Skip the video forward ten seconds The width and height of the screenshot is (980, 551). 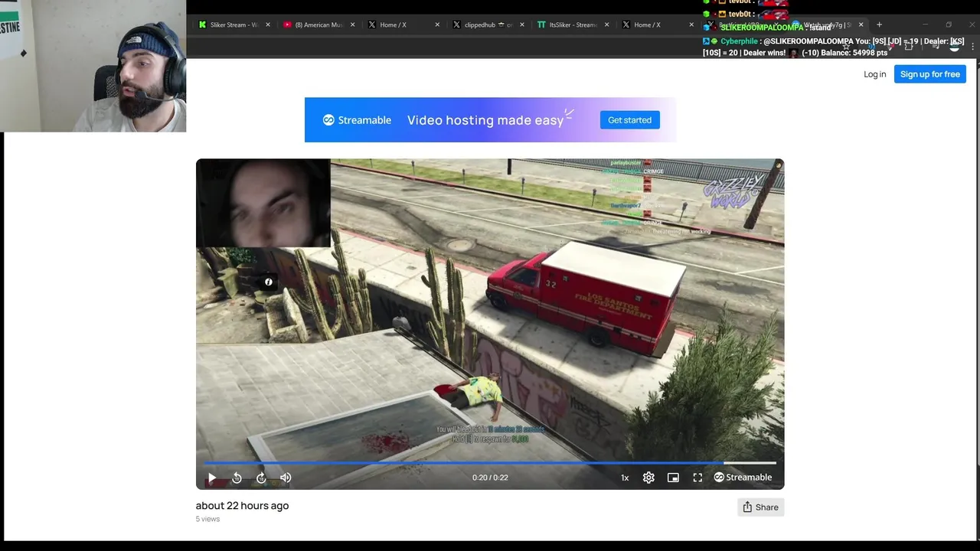261,478
